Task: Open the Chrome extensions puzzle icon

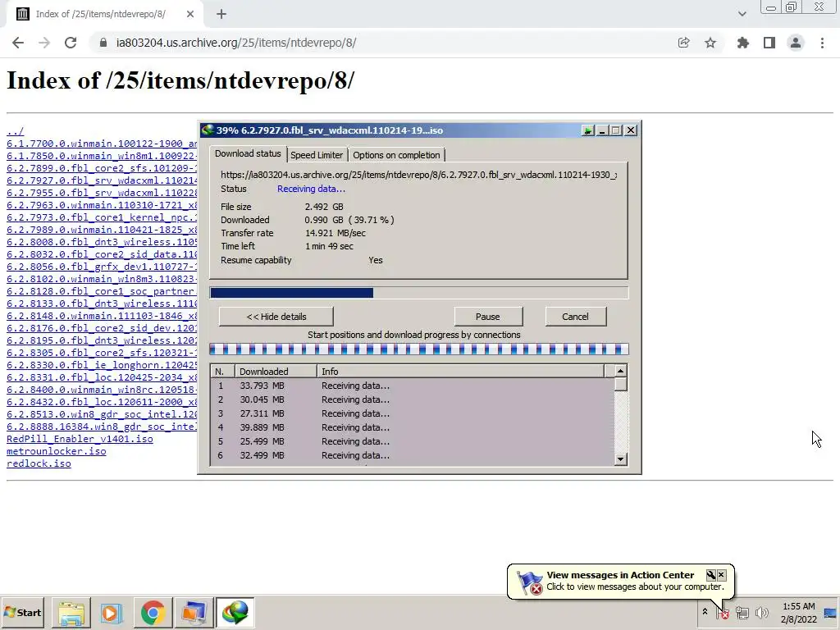Action: (742, 43)
